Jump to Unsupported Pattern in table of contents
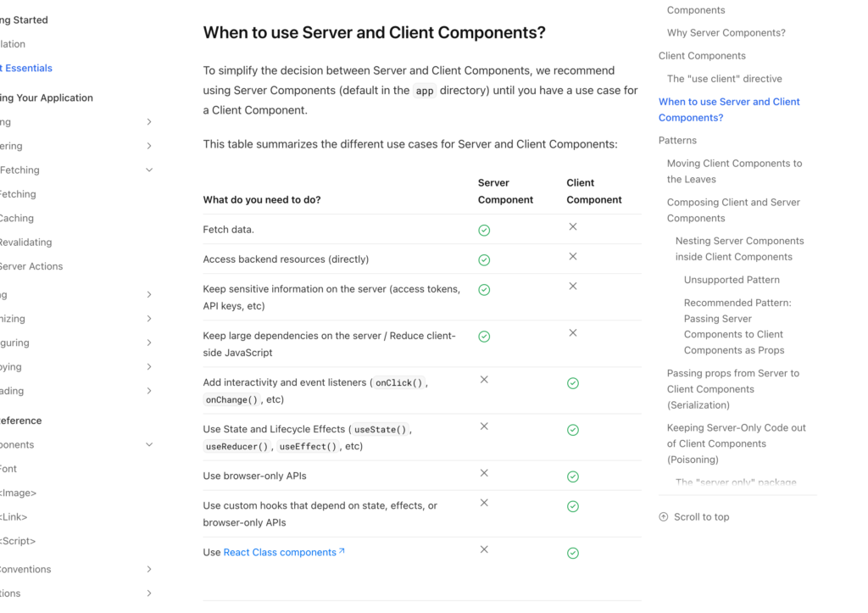 tap(732, 280)
